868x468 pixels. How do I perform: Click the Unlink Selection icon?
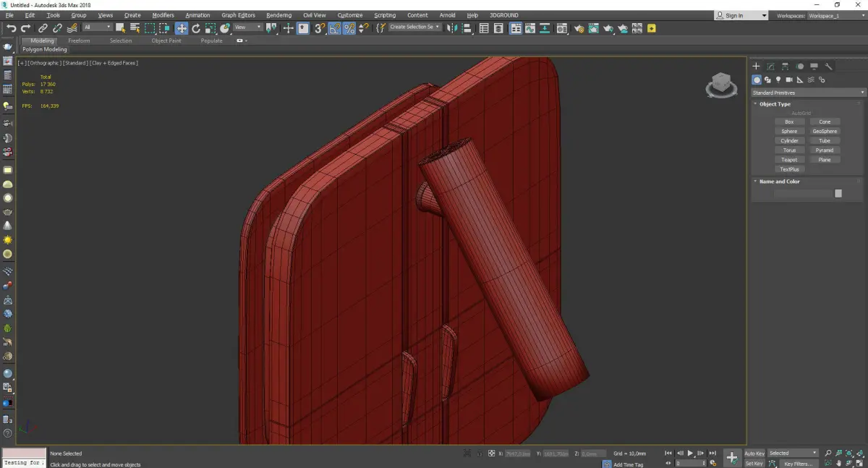58,28
